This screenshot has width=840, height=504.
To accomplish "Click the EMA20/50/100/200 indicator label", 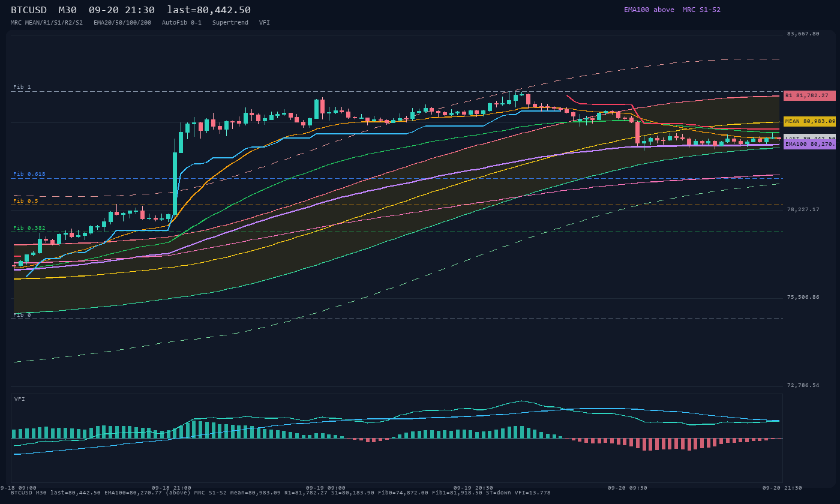I will tap(122, 22).
